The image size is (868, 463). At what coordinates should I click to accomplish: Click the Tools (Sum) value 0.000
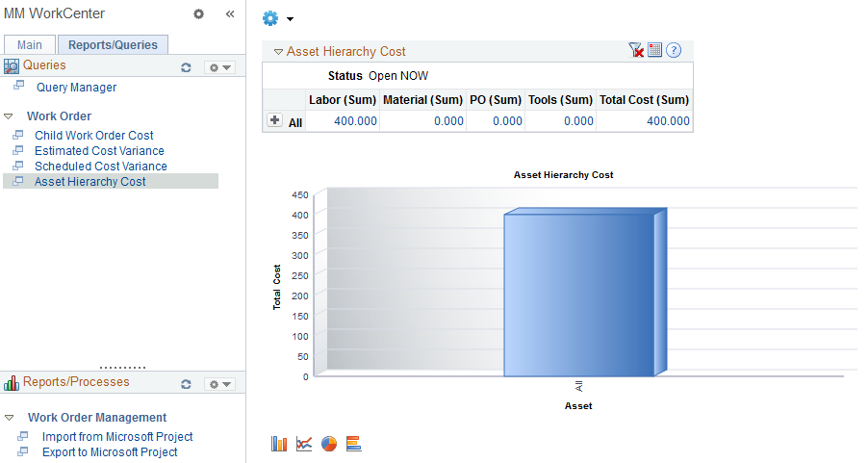pos(578,121)
